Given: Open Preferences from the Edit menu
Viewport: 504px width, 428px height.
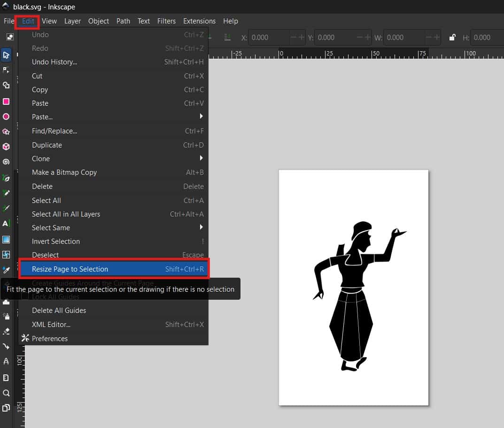Looking at the screenshot, I should point(49,338).
